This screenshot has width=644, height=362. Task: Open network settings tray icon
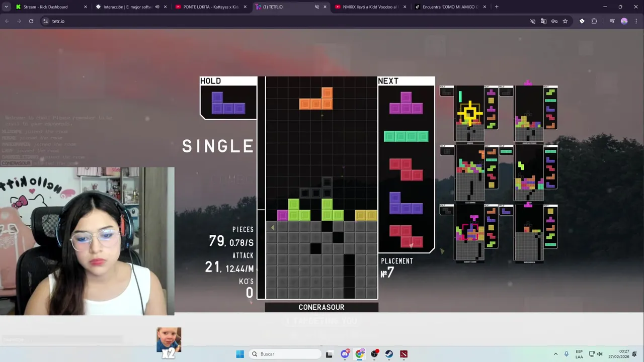(592, 354)
